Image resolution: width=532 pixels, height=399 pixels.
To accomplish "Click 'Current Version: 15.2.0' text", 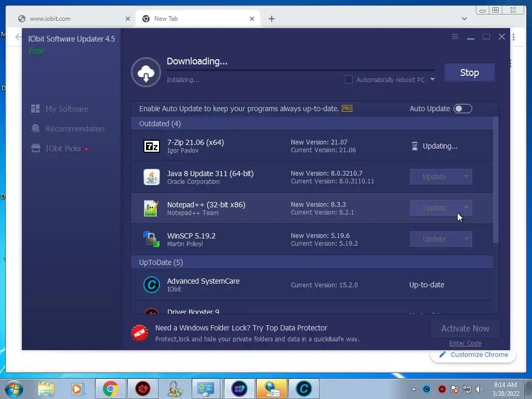I will pyautogui.click(x=324, y=285).
